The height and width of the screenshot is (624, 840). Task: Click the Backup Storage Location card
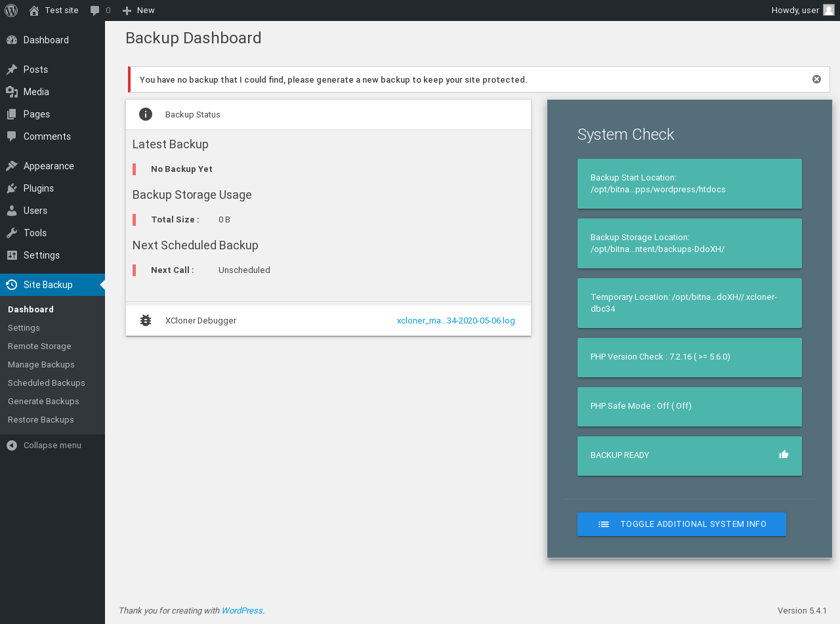point(689,243)
